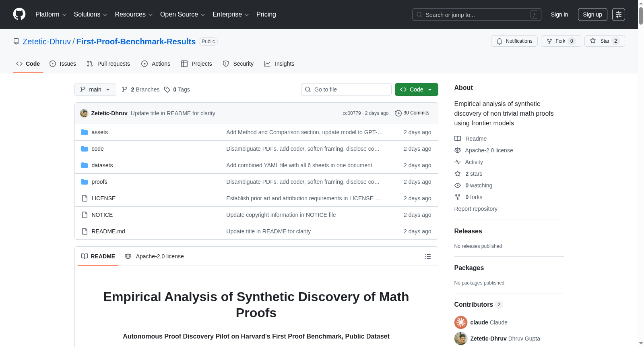Screen dimensions: 644x347
Task: Open the Releases heading link
Action: pos(468,231)
